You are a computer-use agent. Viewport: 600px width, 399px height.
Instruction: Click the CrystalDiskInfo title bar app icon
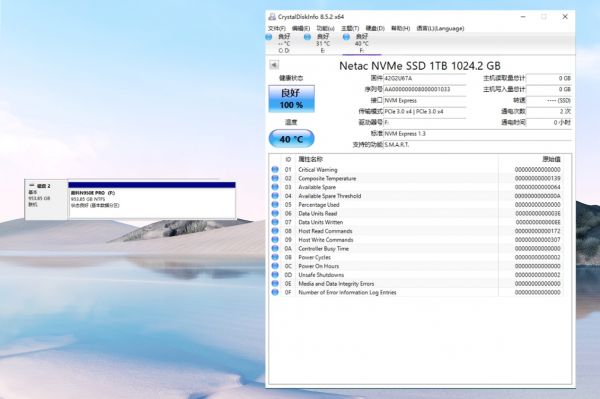pyautogui.click(x=272, y=16)
